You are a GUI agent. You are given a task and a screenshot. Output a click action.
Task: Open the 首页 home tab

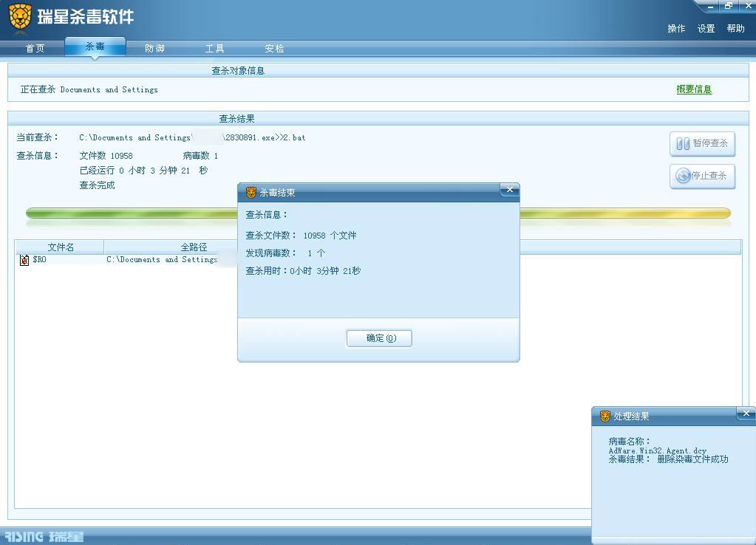[35, 48]
